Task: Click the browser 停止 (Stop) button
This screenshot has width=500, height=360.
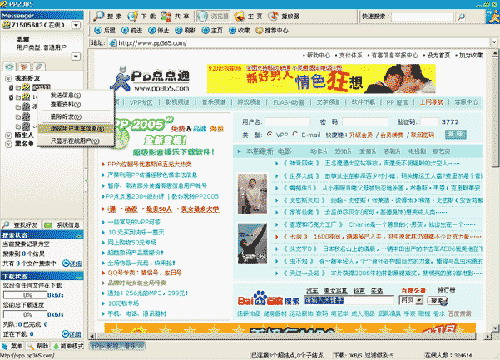Action: [158, 30]
